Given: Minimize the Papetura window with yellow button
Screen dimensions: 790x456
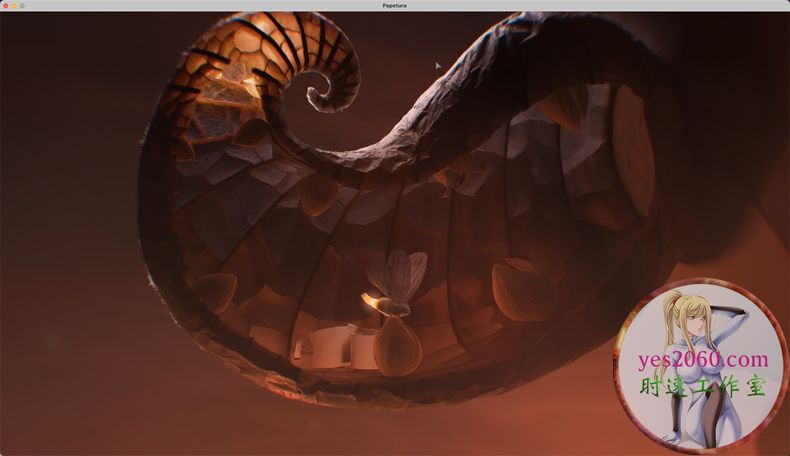Looking at the screenshot, I should point(14,6).
